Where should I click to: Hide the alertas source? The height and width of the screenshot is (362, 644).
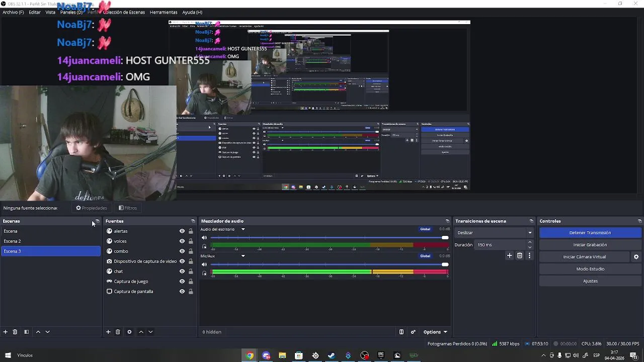click(182, 231)
